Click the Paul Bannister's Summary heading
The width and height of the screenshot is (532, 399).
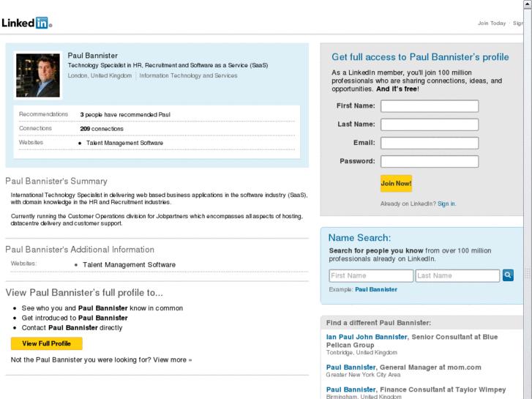coord(56,182)
